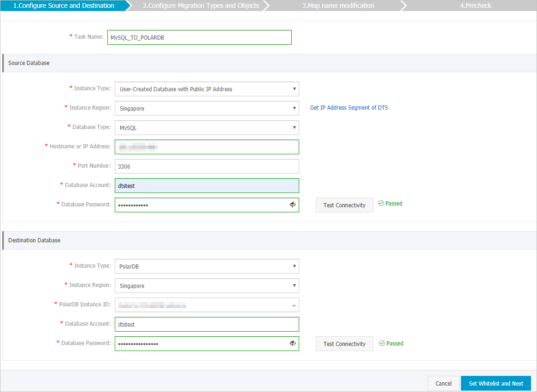Screen dimensions: 537x392
Task: Go to step 4 Precheck
Action: (475, 6)
